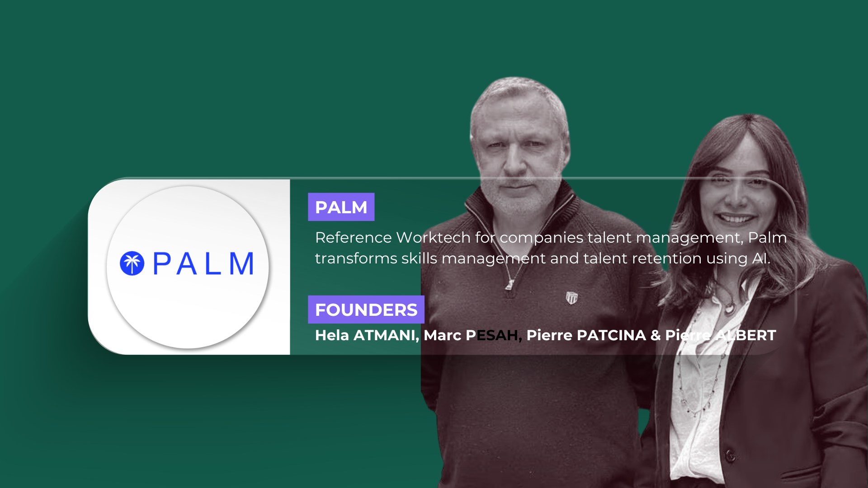Screen dimensions: 868x488
Task: Click the smiling woman's face
Action: pyautogui.click(x=736, y=192)
